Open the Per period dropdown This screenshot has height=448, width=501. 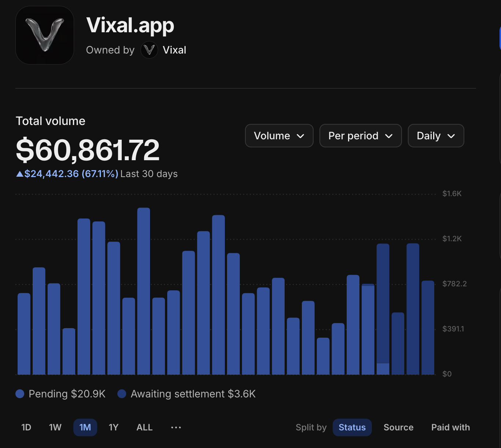361,136
